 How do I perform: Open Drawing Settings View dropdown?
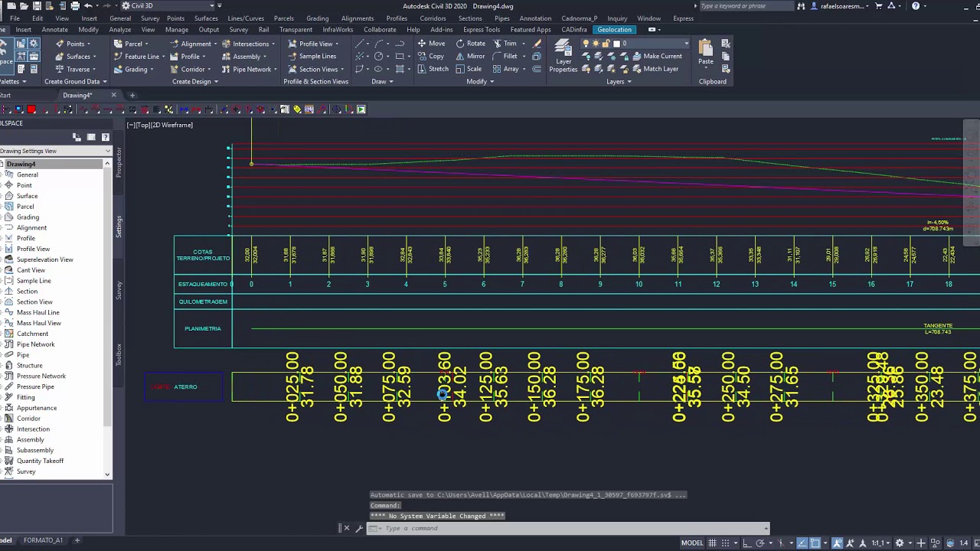pos(56,151)
